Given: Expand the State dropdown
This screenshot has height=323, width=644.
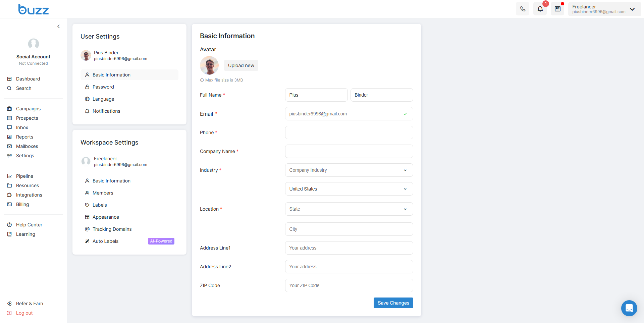Looking at the screenshot, I should coord(349,209).
